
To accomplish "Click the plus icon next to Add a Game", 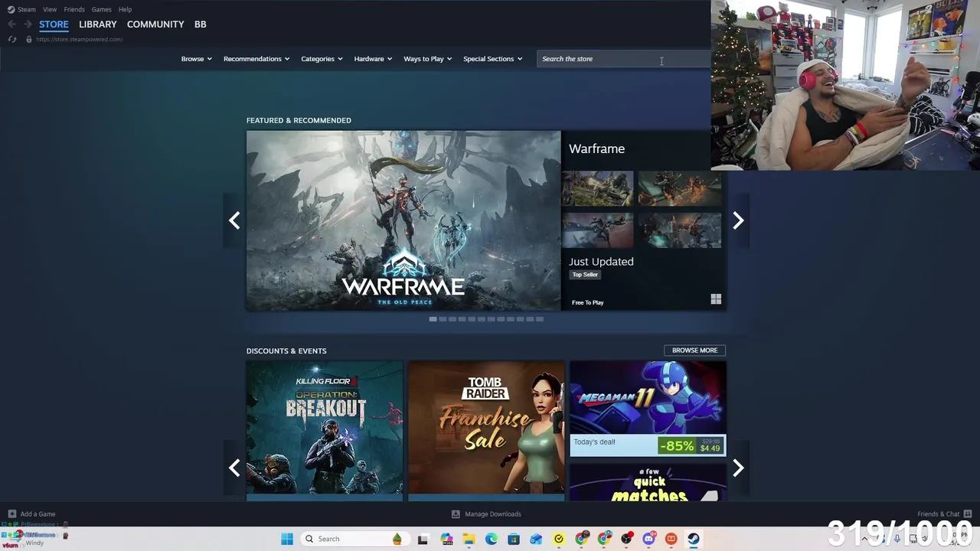I will 11,514.
